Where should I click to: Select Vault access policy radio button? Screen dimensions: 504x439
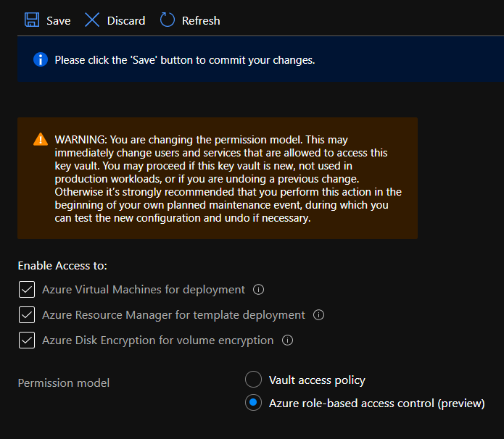tap(253, 380)
